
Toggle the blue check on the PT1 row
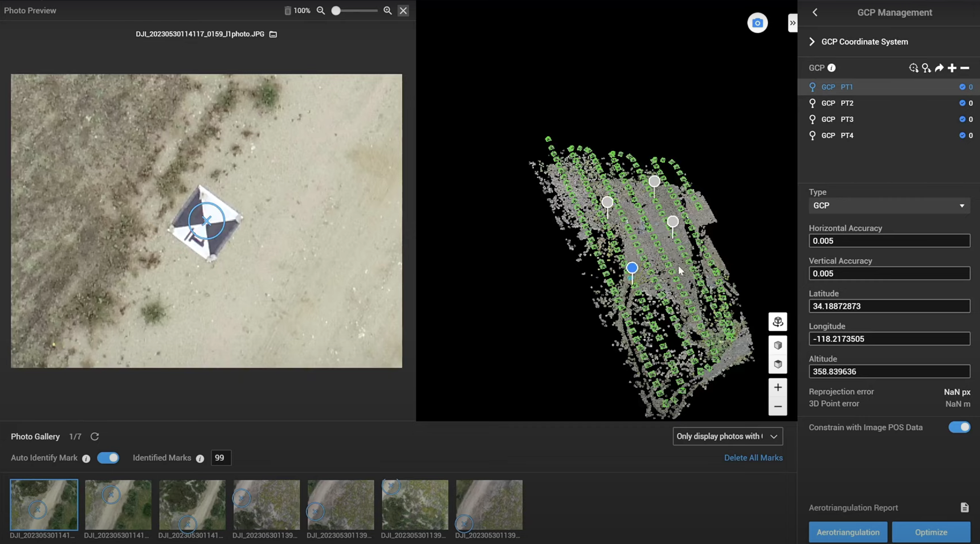962,87
